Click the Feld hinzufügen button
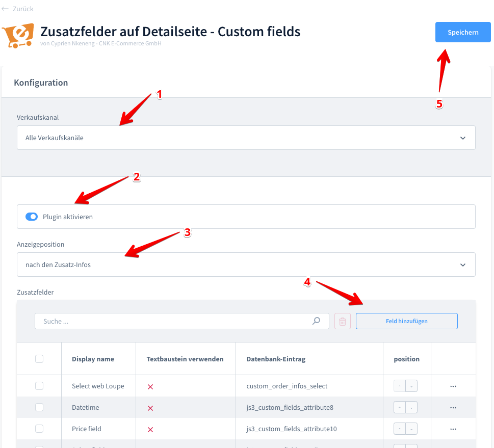 (406, 321)
